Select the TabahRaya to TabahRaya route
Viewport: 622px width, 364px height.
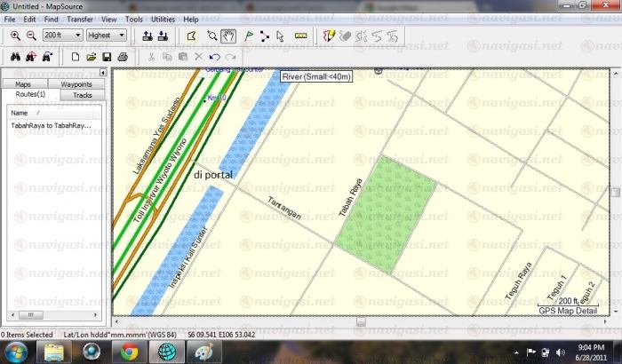tap(51, 126)
